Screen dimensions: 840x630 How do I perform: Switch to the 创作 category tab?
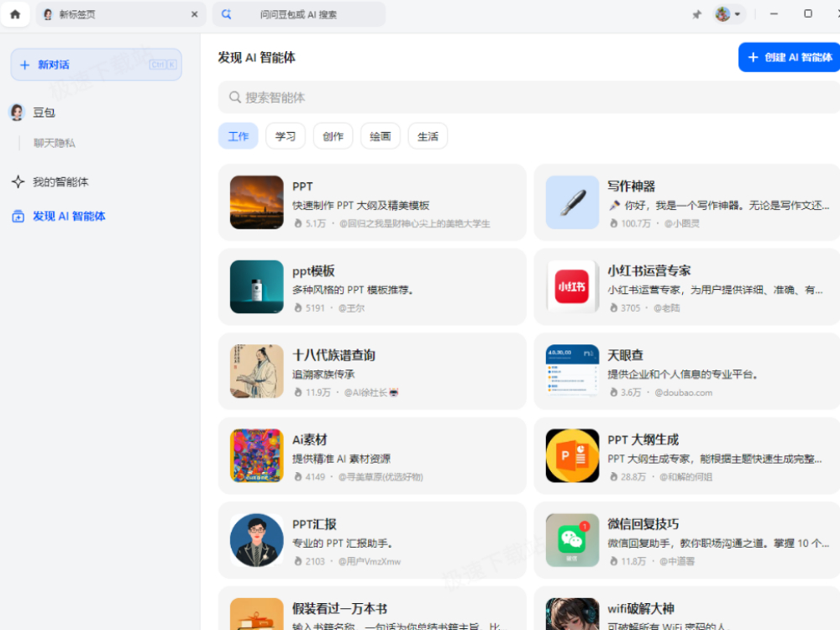[333, 136]
